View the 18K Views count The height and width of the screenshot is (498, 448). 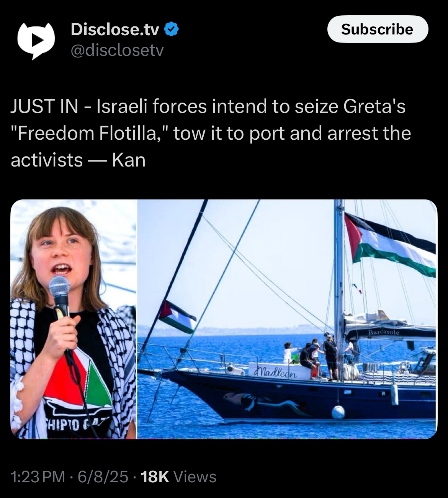(178, 477)
